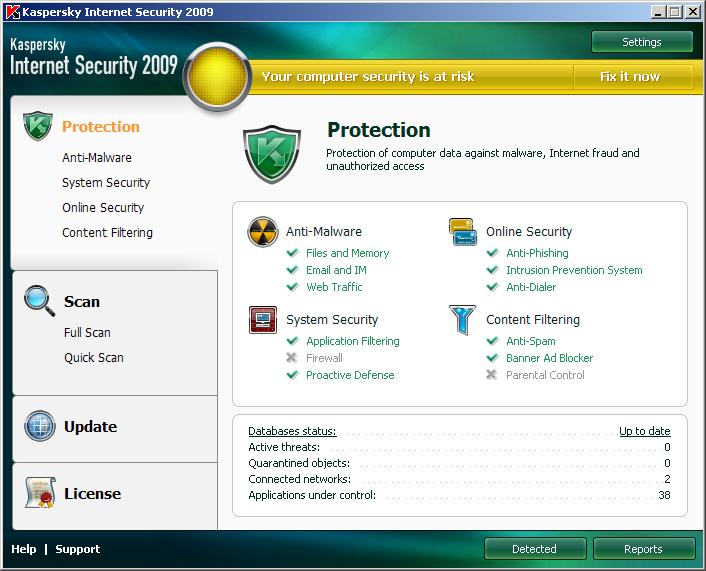Viewport: 706px width, 571px height.
Task: Open the Full Scan option in sidebar
Action: coord(87,332)
